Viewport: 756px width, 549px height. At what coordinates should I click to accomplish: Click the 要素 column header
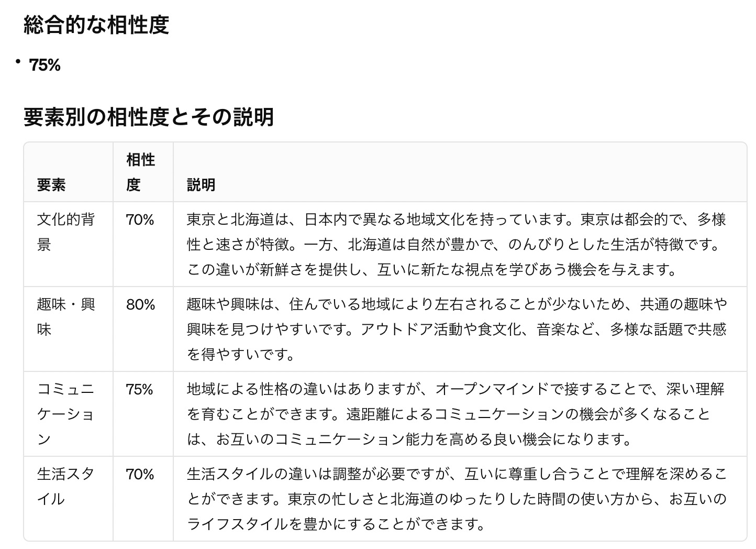[x=51, y=184]
